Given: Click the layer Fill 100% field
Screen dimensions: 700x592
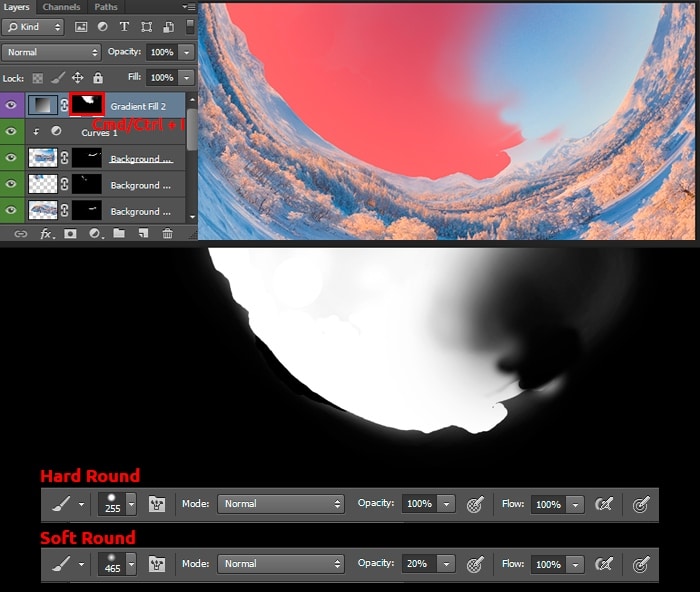Looking at the screenshot, I should click(162, 78).
